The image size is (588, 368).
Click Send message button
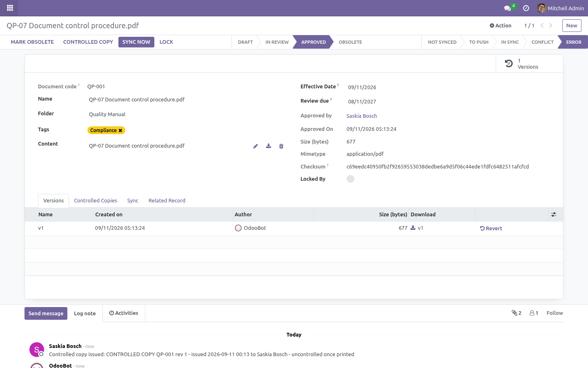(x=46, y=314)
